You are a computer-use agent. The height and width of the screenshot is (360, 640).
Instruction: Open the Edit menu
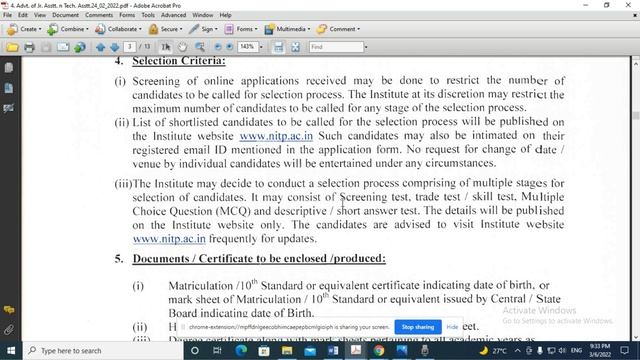23,15
